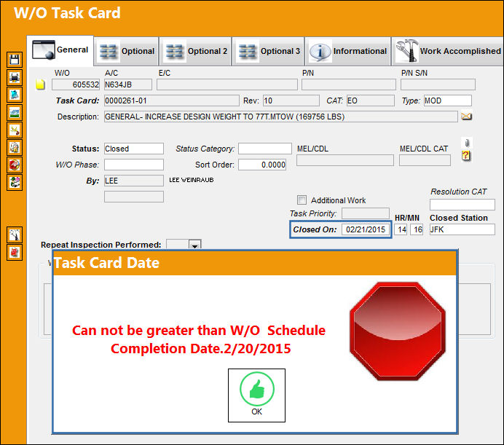
Task: Click the E/C field
Action: (x=227, y=84)
